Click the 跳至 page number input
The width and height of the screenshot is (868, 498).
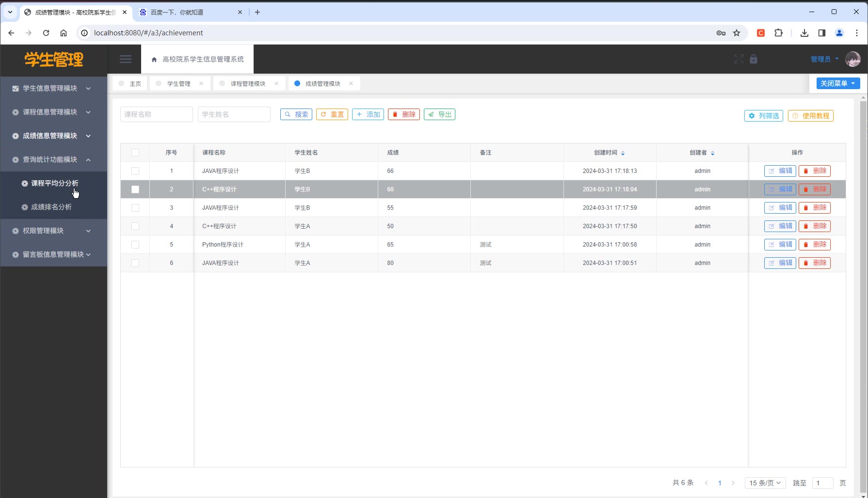click(x=823, y=483)
